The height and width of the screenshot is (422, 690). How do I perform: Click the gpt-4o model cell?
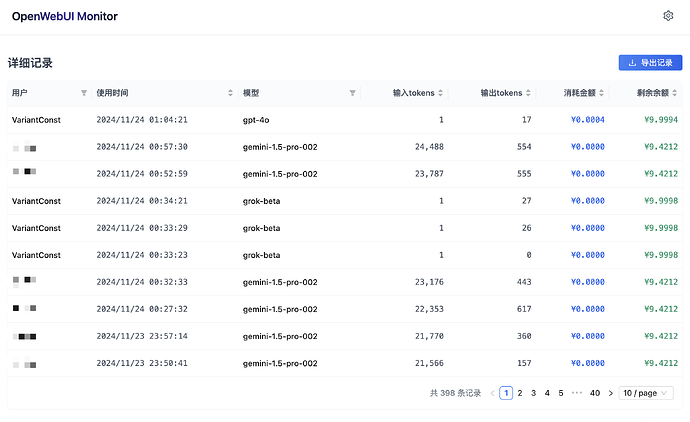(256, 120)
